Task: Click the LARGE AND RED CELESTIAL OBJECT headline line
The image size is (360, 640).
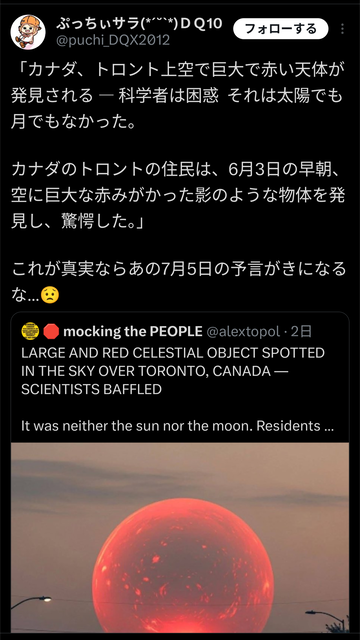Action: pos(173,353)
